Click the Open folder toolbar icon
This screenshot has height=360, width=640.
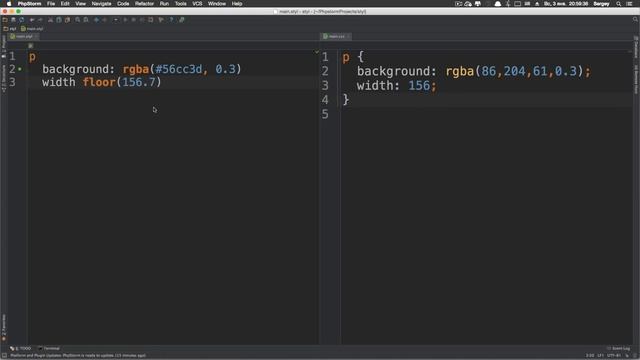pyautogui.click(x=5, y=20)
